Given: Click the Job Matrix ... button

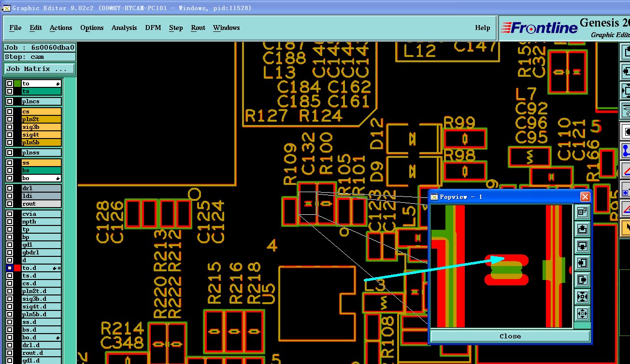Looking at the screenshot, I should [x=40, y=69].
